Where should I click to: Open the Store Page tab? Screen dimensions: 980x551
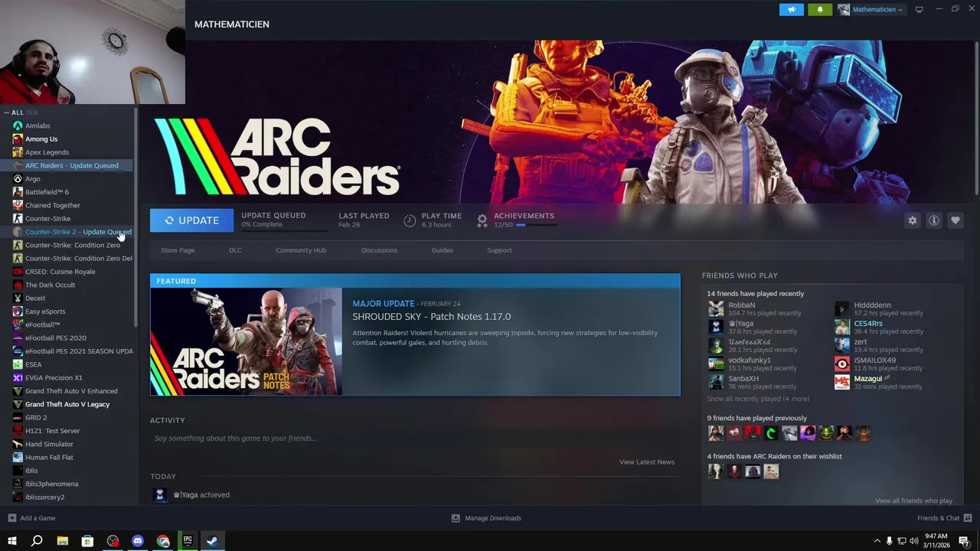pos(178,250)
